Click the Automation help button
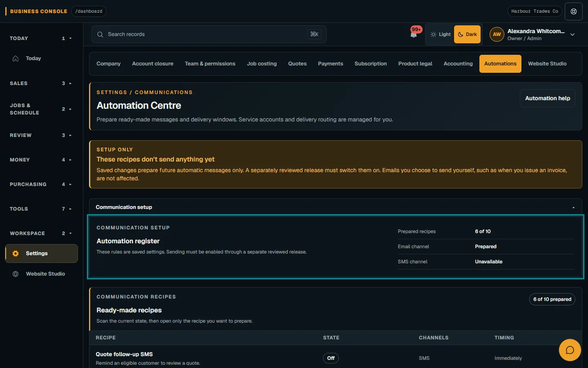 point(548,98)
